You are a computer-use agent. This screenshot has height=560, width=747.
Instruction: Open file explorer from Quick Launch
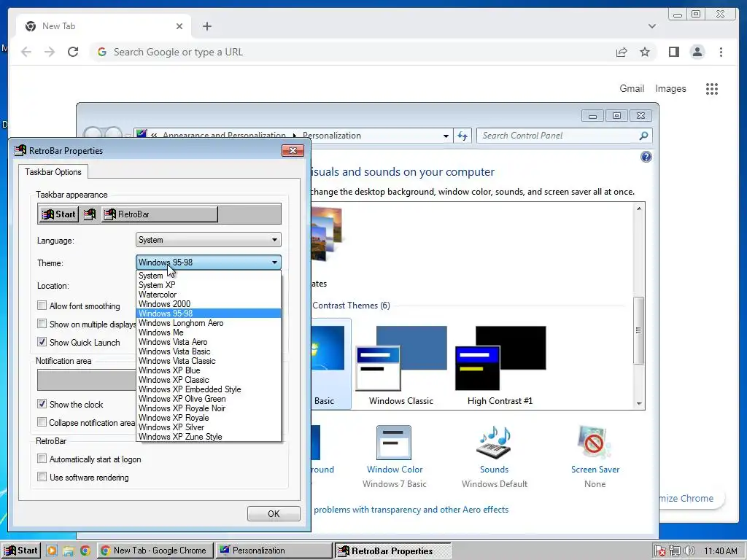point(68,551)
